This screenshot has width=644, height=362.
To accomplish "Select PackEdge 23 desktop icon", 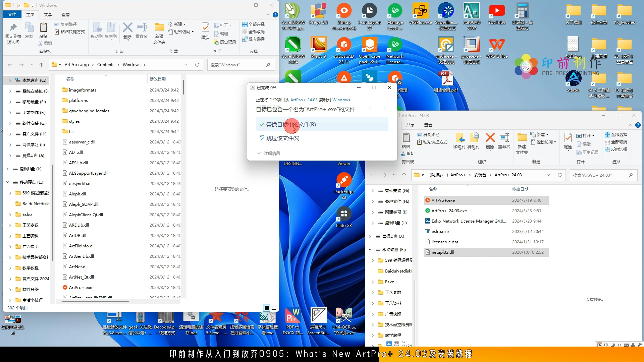I will click(344, 186).
